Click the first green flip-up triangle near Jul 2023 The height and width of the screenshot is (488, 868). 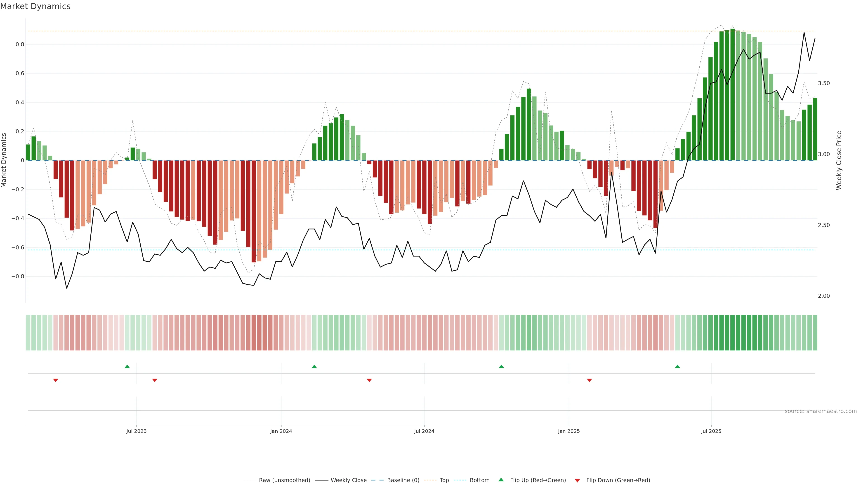[127, 366]
